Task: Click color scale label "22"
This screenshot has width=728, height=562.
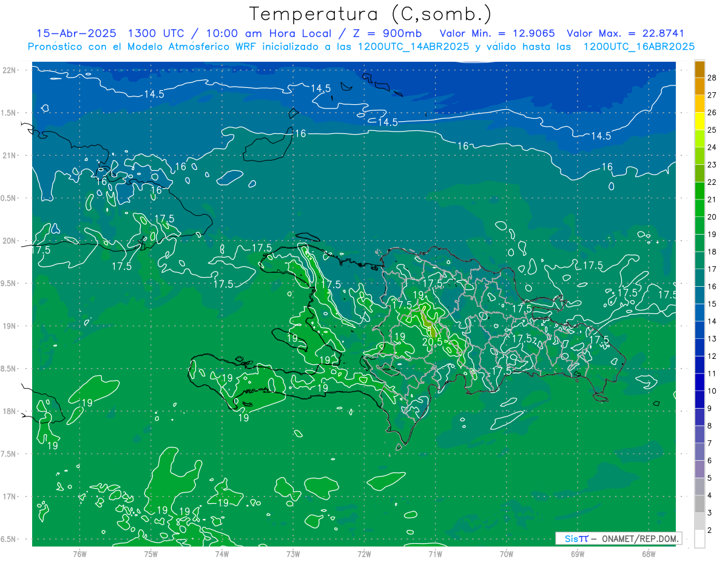Action: click(712, 182)
